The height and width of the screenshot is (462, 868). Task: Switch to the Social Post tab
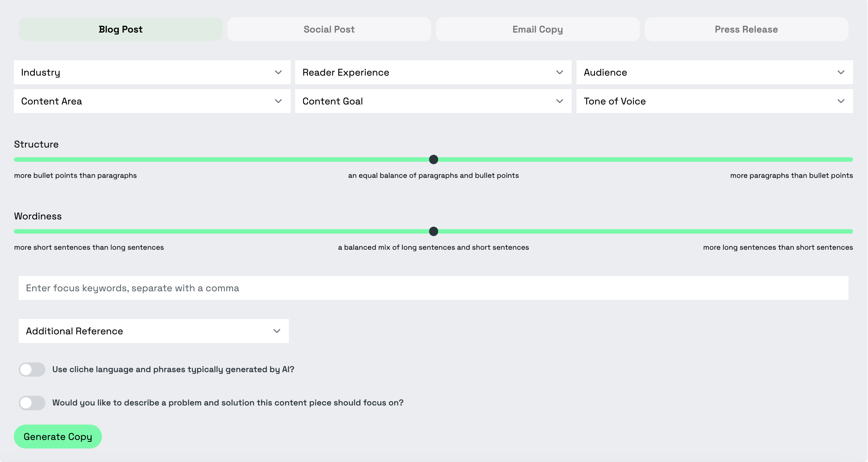click(x=329, y=29)
